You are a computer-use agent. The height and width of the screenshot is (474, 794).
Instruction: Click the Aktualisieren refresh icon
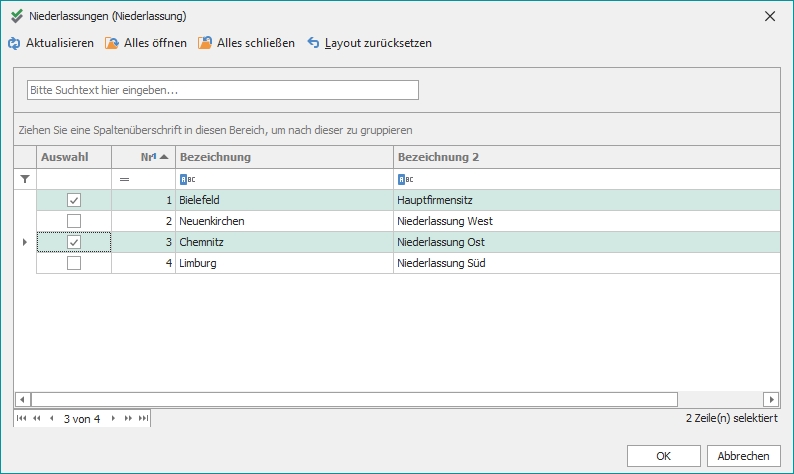coord(14,44)
